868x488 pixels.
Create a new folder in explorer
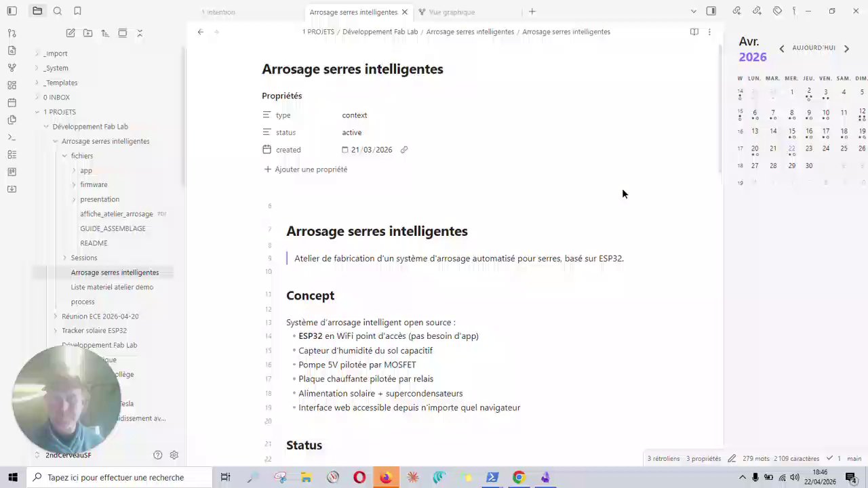[88, 33]
